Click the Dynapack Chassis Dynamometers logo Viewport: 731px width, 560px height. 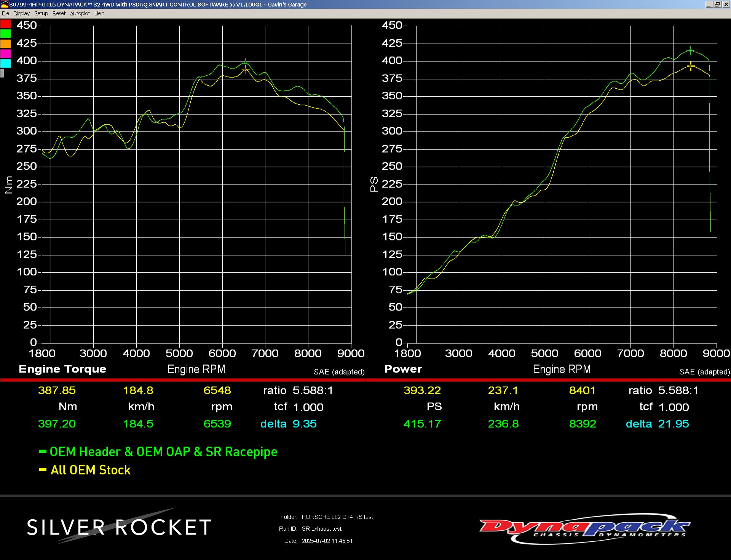584,528
